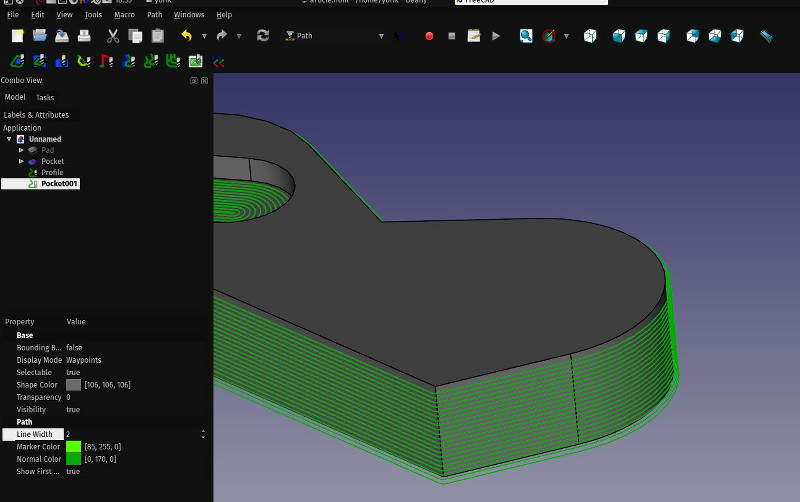Switch to the Tasks tab
The width and height of the screenshot is (800, 502).
[x=45, y=97]
